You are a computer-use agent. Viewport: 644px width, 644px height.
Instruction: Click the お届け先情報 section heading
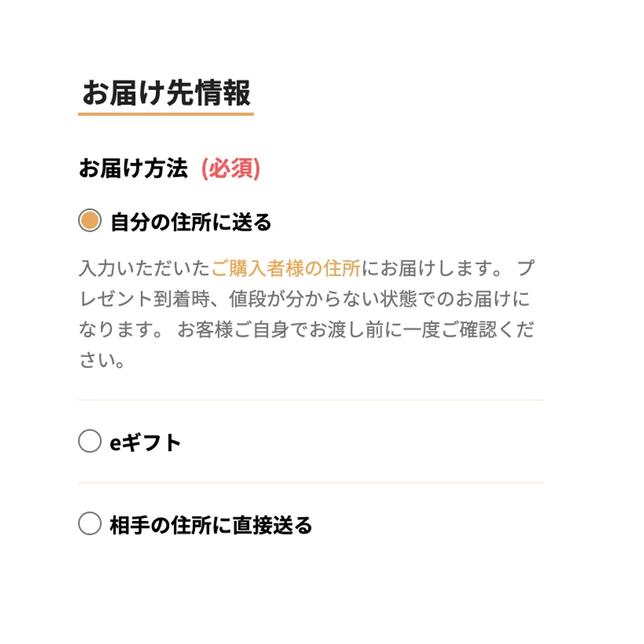click(166, 94)
